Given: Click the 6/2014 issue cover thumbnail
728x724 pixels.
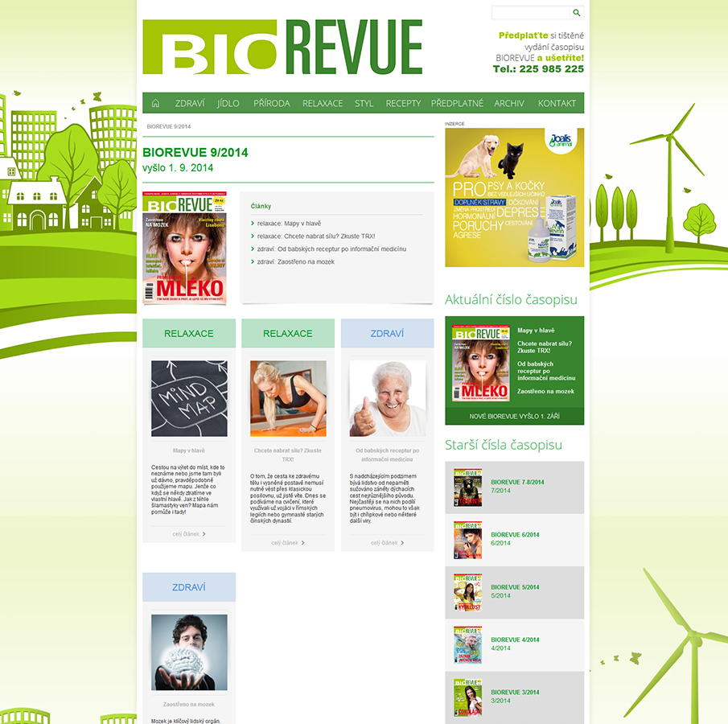Looking at the screenshot, I should 467,540.
